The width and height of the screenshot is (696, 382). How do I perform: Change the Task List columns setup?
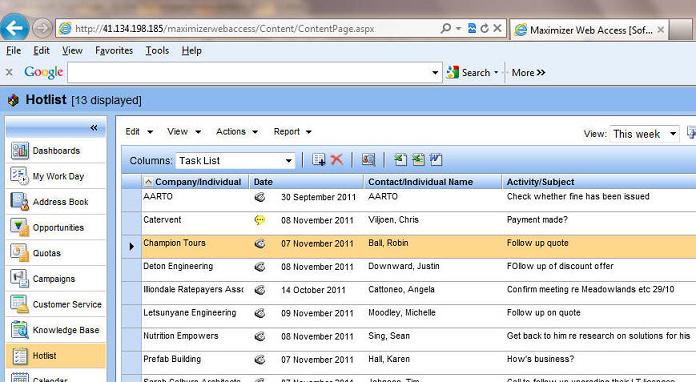click(x=235, y=161)
